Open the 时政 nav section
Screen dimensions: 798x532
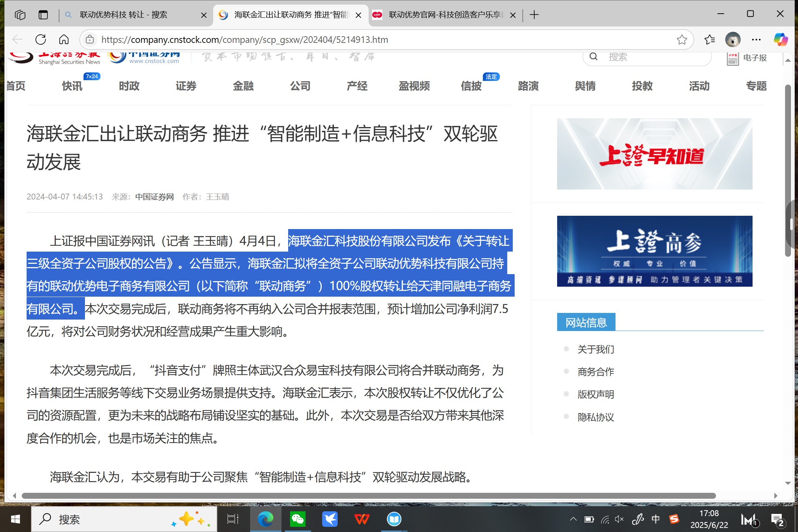pyautogui.click(x=129, y=86)
